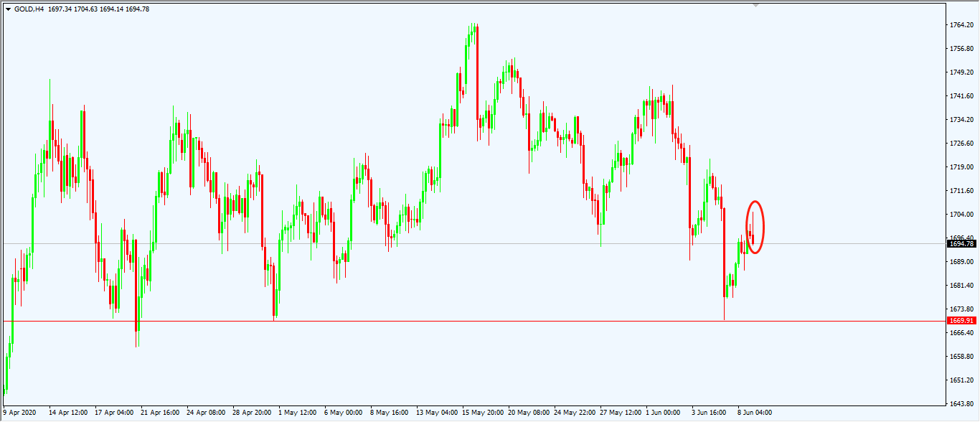The height and width of the screenshot is (422, 980).
Task: Click the GOLD,H4 symbol label
Action: 29,9
